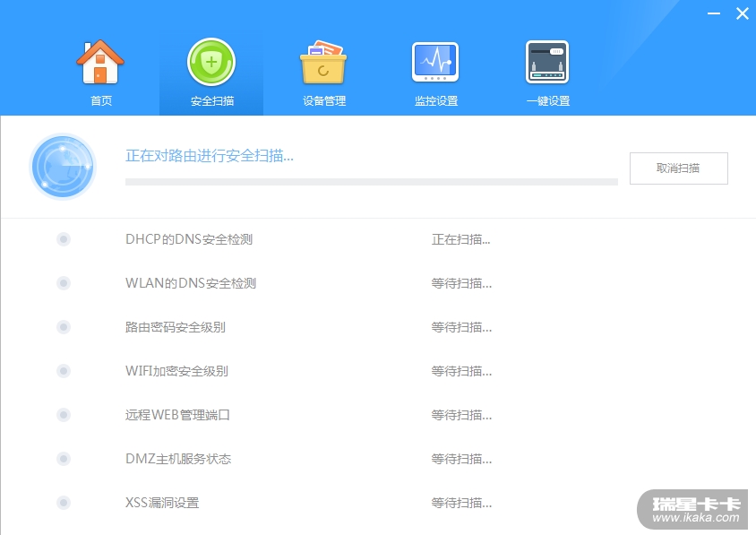Switch to the 一键设置 tab label
Screen dimensions: 756x535
click(x=548, y=101)
